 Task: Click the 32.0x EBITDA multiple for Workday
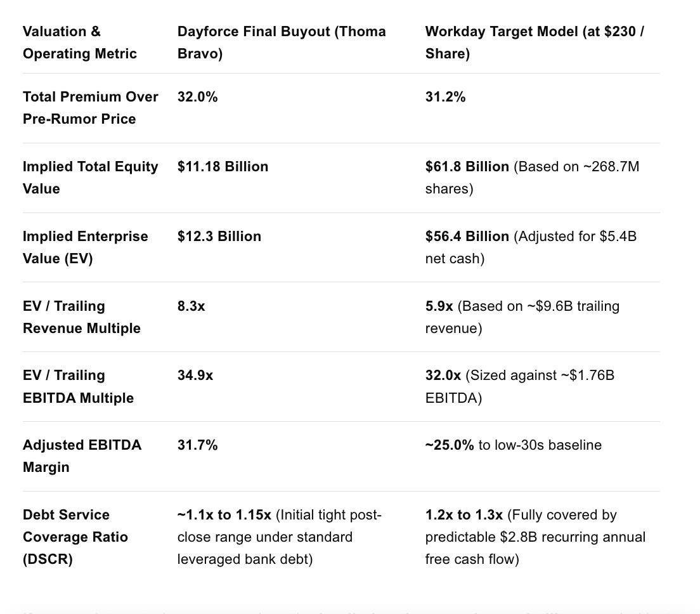pyautogui.click(x=443, y=375)
